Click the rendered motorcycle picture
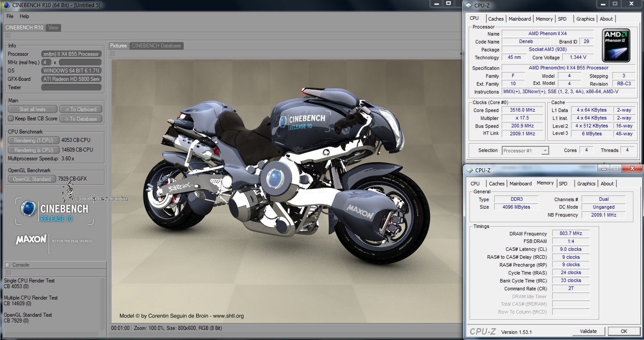The image size is (644, 340). [286, 191]
